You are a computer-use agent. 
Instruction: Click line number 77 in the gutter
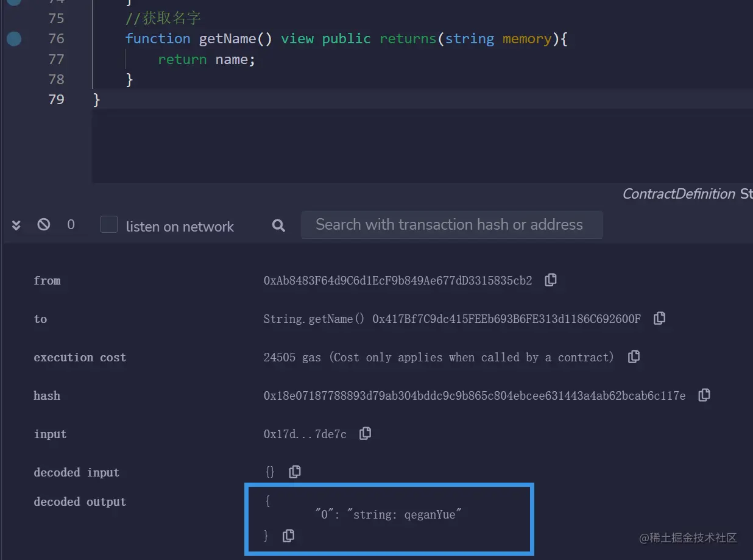pos(56,59)
